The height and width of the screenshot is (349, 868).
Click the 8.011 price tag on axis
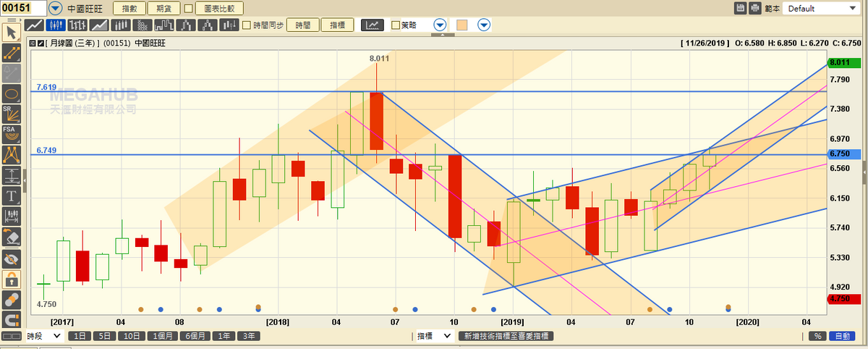click(844, 63)
